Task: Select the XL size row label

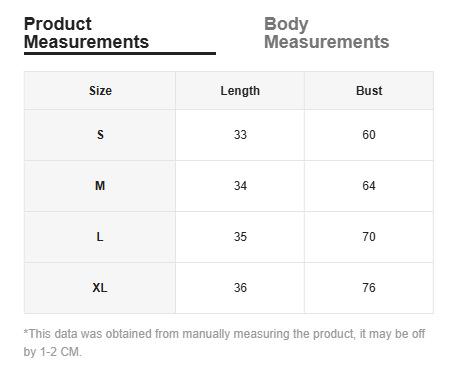Action: click(x=100, y=288)
